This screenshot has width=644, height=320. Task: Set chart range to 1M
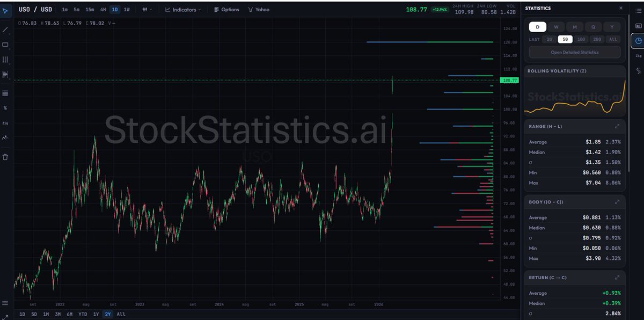[x=46, y=314]
